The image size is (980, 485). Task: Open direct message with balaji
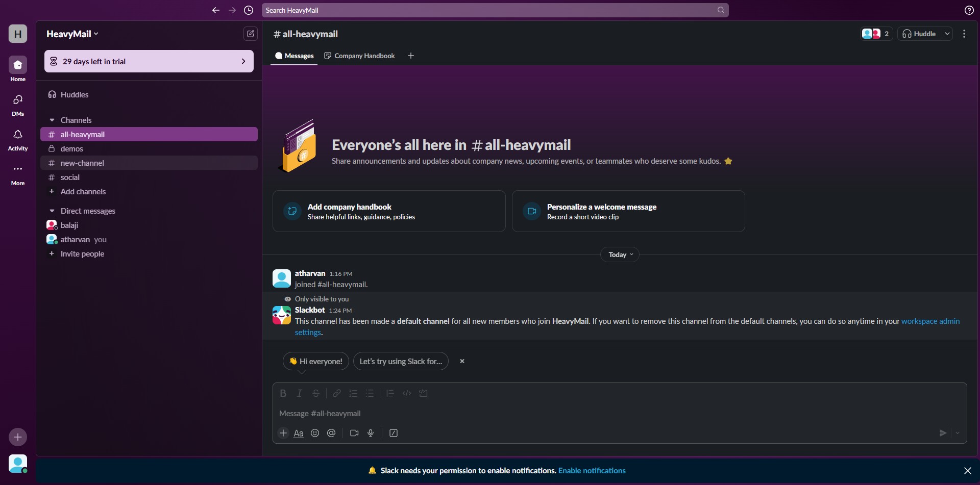pyautogui.click(x=149, y=225)
